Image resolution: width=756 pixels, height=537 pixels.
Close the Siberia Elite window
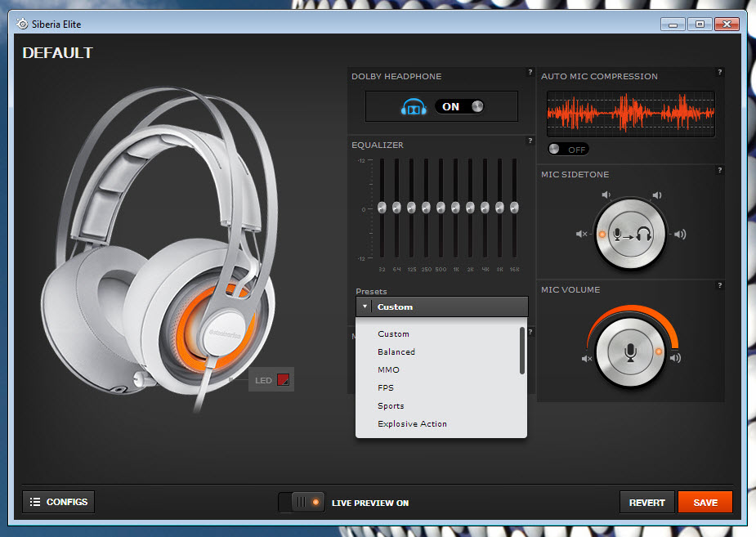click(727, 24)
